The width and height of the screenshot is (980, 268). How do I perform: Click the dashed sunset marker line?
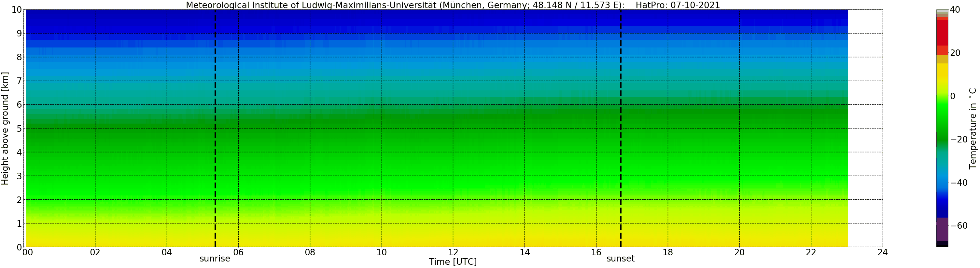621,128
